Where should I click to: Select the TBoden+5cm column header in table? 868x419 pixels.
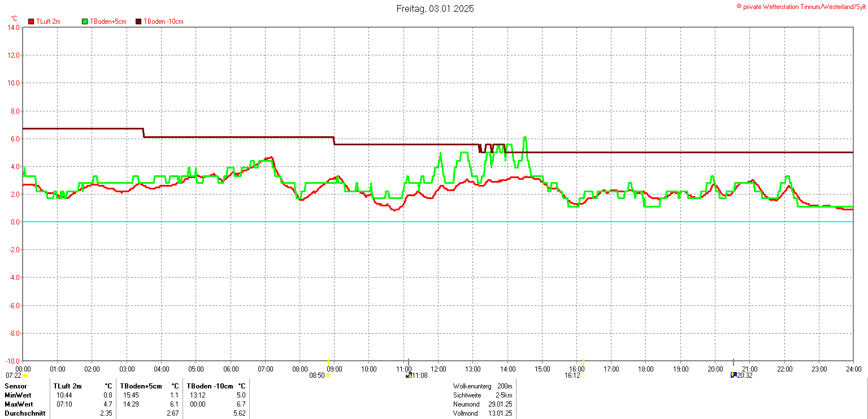click(x=141, y=386)
